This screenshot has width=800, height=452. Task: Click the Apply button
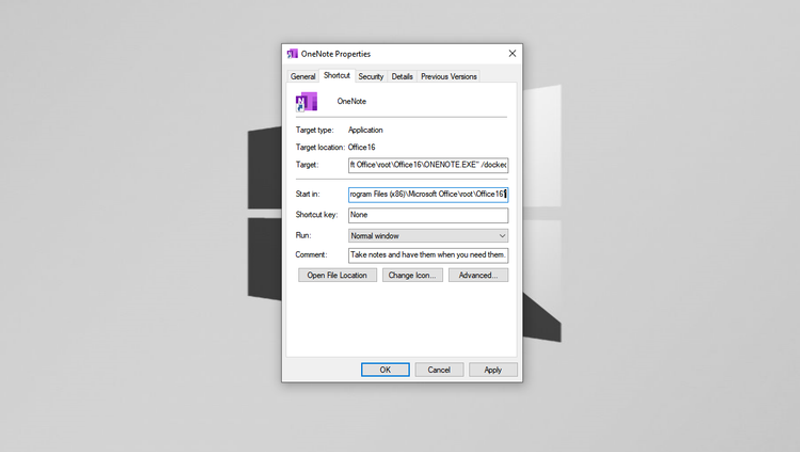[493, 369]
